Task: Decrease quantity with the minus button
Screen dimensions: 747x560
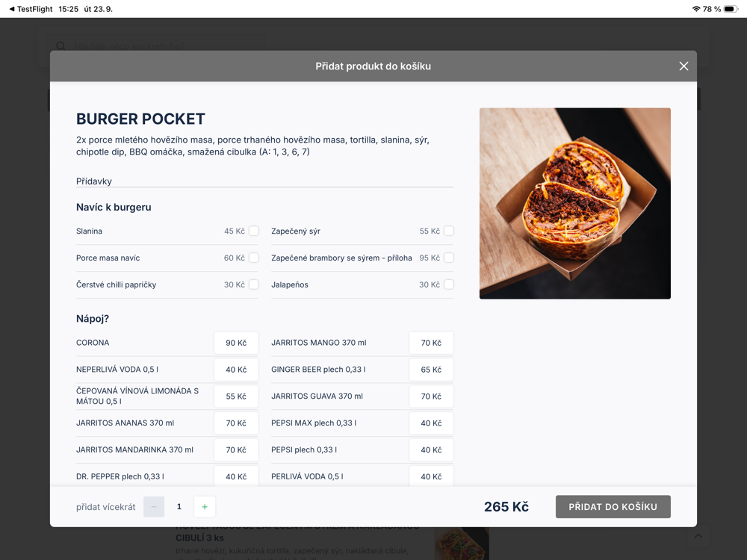Action: click(154, 507)
